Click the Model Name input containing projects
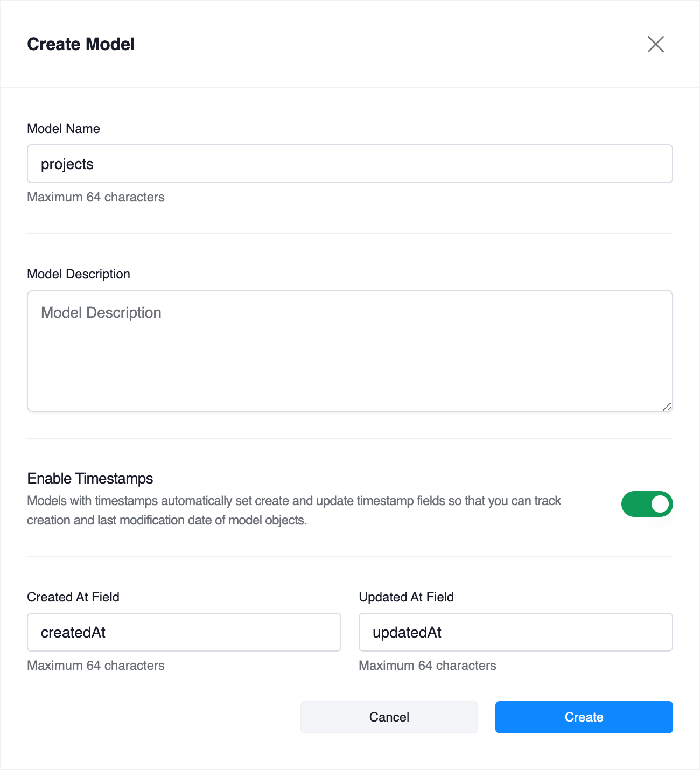 350,164
